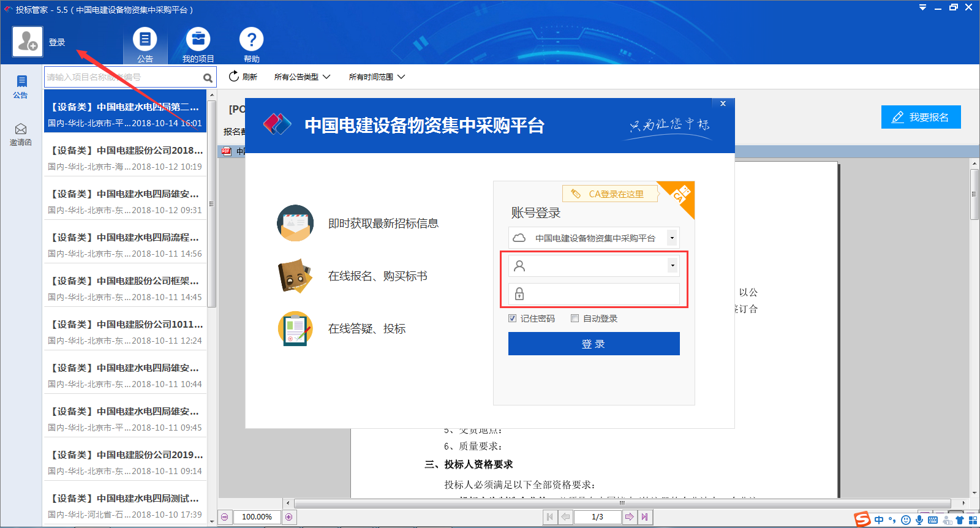Click the blue 登录 button
The width and height of the screenshot is (980, 528).
coord(594,344)
